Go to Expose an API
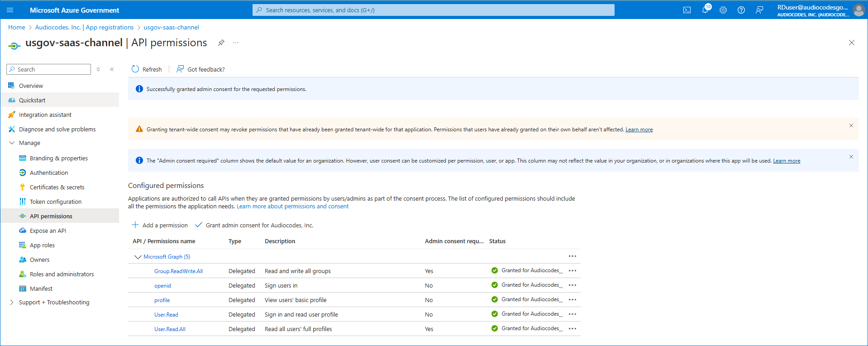This screenshot has height=346, width=868. point(48,231)
